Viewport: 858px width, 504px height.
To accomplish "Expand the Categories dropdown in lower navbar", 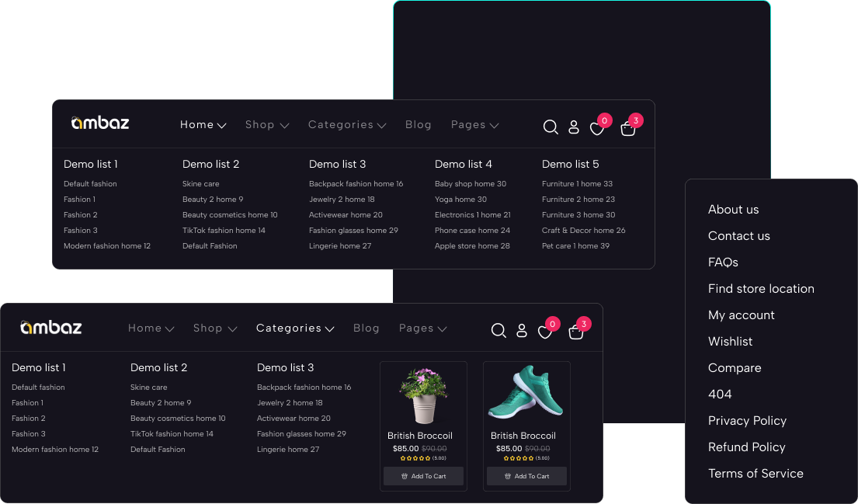I will coord(295,328).
